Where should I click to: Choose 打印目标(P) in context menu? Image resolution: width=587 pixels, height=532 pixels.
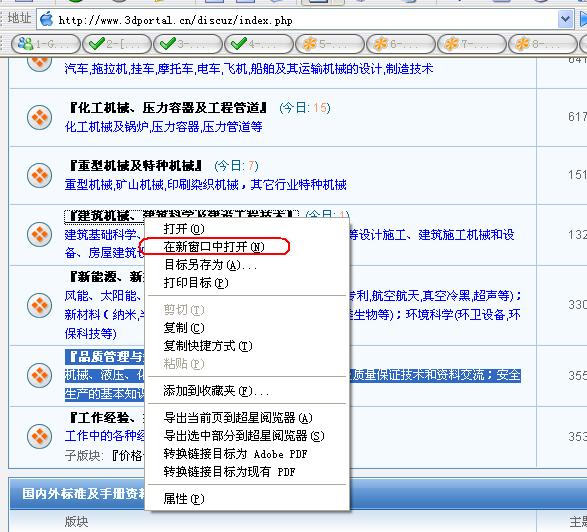[x=247, y=283]
